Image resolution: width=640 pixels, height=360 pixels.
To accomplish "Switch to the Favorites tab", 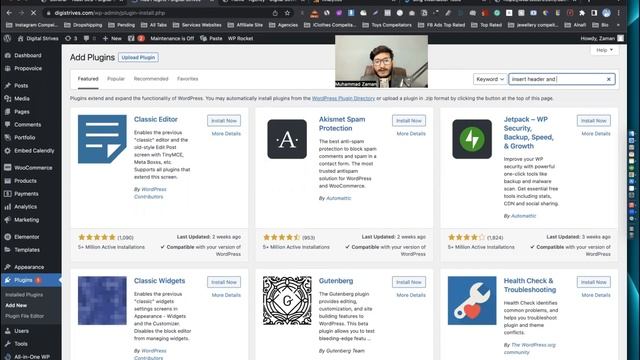I will 188,79.
